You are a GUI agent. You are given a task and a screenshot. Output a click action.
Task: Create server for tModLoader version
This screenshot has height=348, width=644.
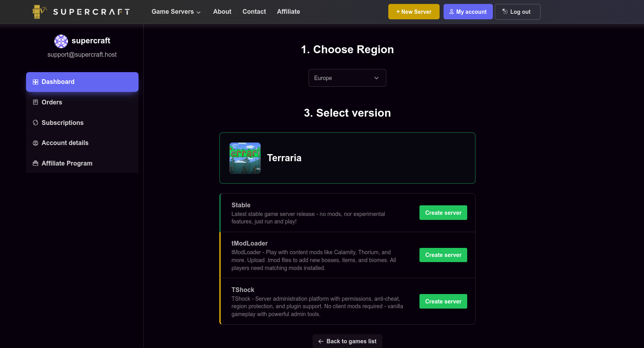(443, 255)
